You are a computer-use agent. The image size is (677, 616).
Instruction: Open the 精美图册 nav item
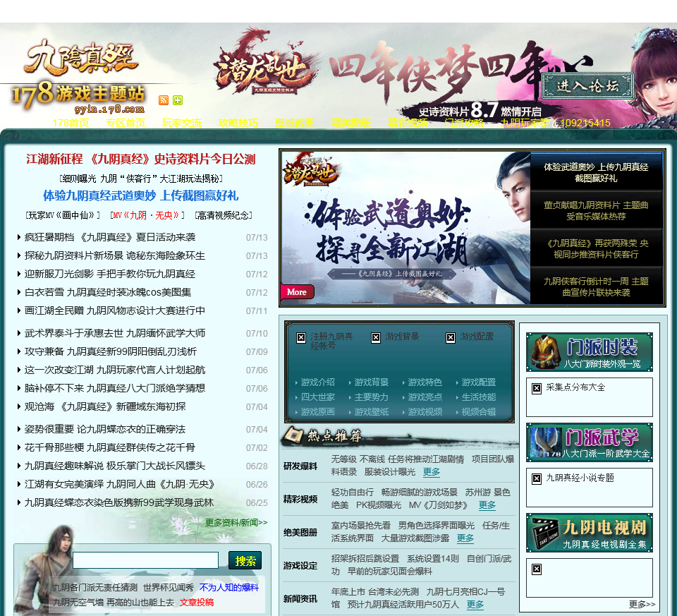351,123
